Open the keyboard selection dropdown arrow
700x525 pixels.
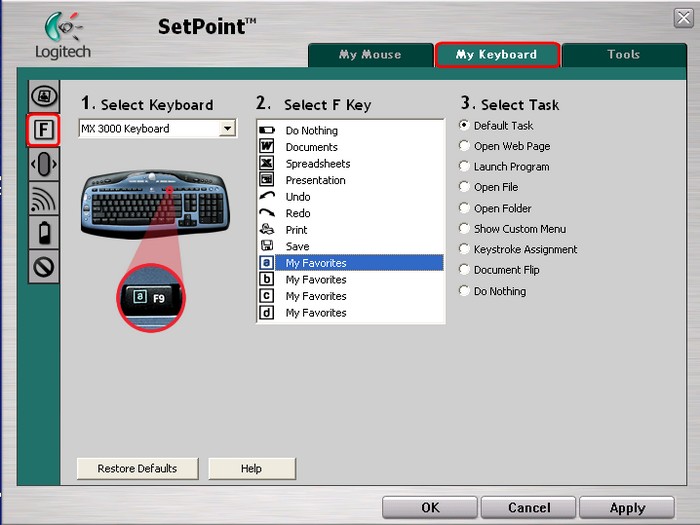[228, 129]
